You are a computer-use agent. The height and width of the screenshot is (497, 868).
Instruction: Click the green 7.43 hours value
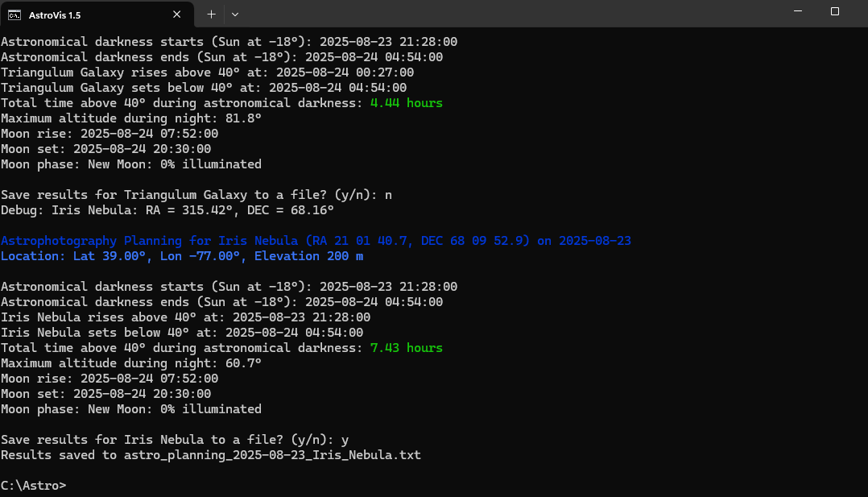[x=407, y=348]
